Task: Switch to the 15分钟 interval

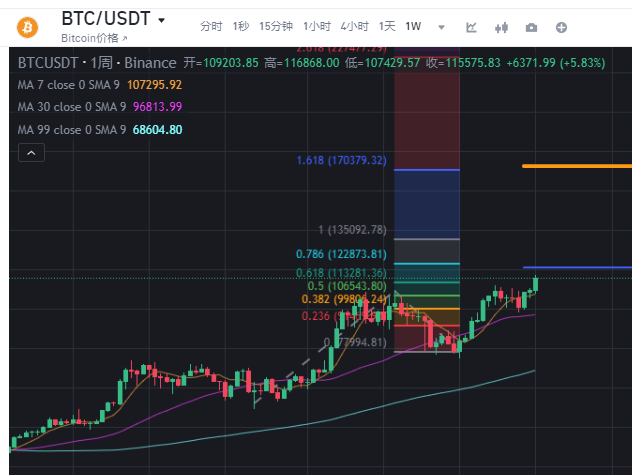Action: [276, 27]
